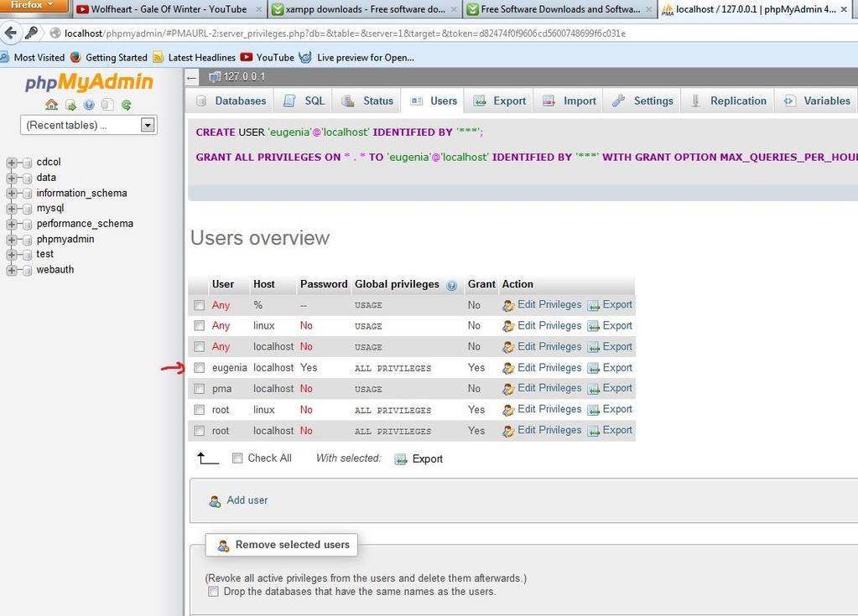Check the box for Any localhost user

(199, 347)
